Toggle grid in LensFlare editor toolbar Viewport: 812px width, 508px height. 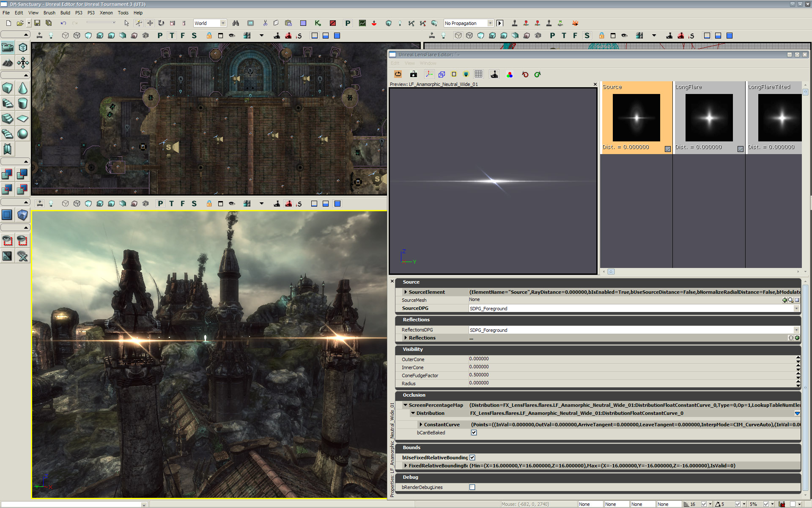[x=478, y=75]
